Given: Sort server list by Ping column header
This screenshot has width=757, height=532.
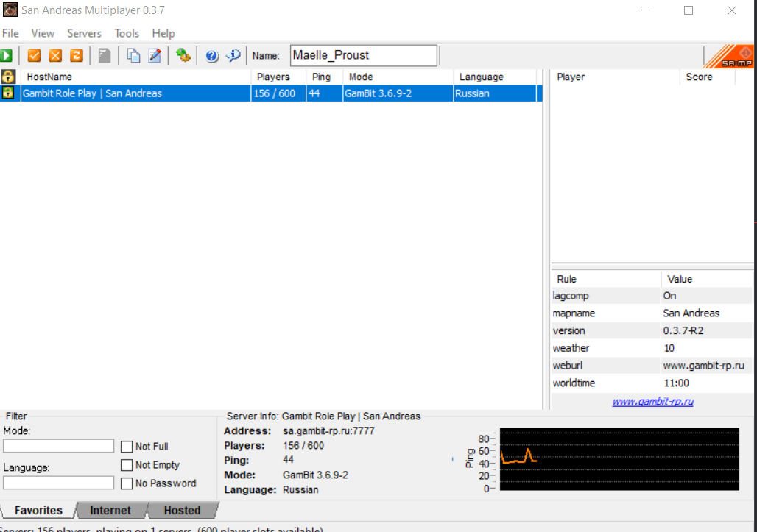Looking at the screenshot, I should click(321, 77).
